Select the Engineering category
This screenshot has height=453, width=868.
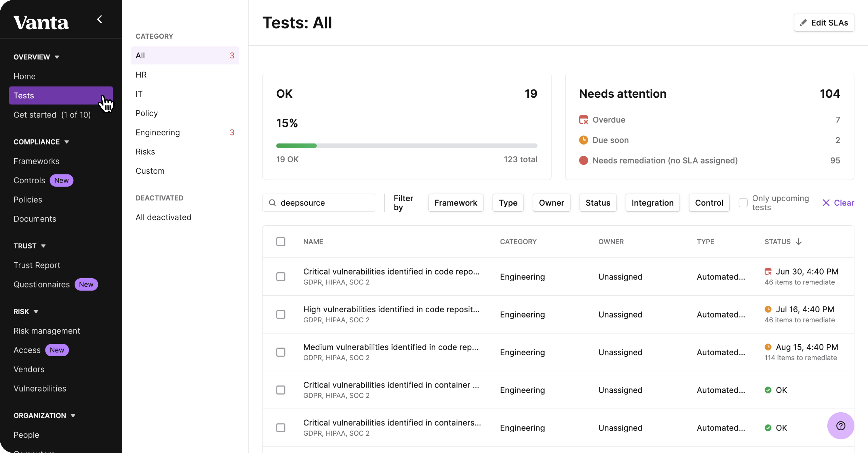(158, 132)
